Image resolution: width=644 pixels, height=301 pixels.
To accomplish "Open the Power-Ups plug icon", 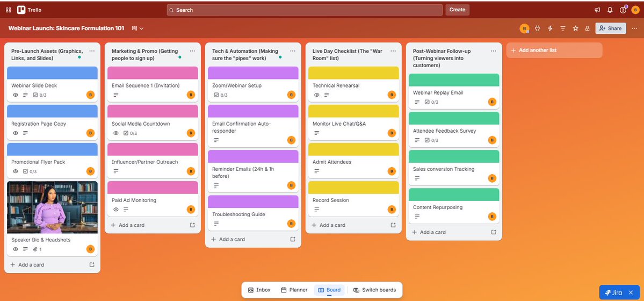I will point(537,28).
